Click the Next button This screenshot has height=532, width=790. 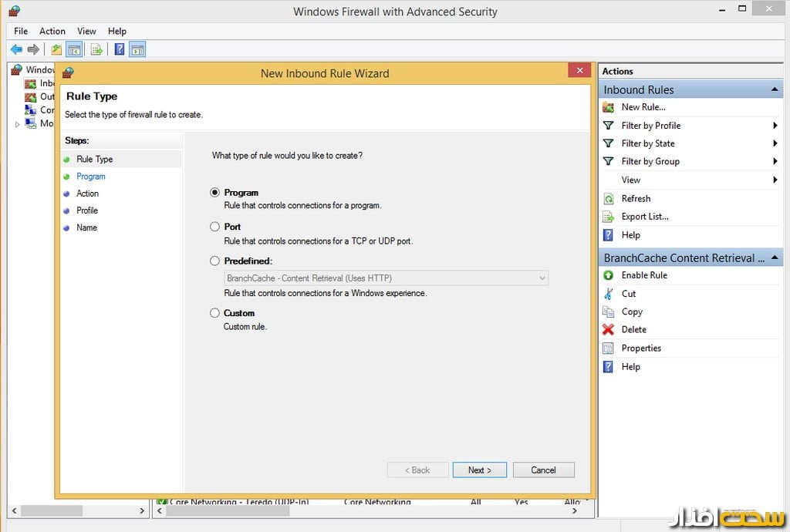[x=479, y=470]
